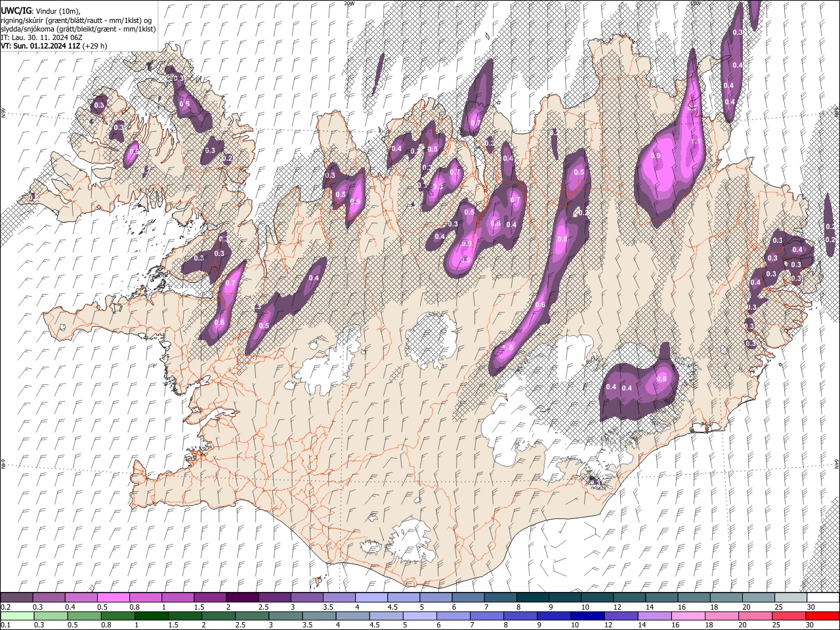Click rain scale swatch between 2 and 2.5
Image resolution: width=840 pixels, height=630 pixels.
coord(220,616)
